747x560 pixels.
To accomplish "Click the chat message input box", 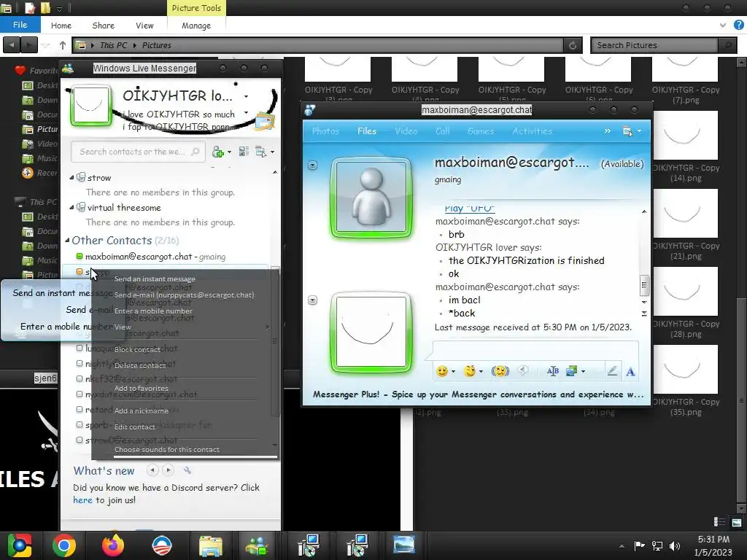I will 535,351.
